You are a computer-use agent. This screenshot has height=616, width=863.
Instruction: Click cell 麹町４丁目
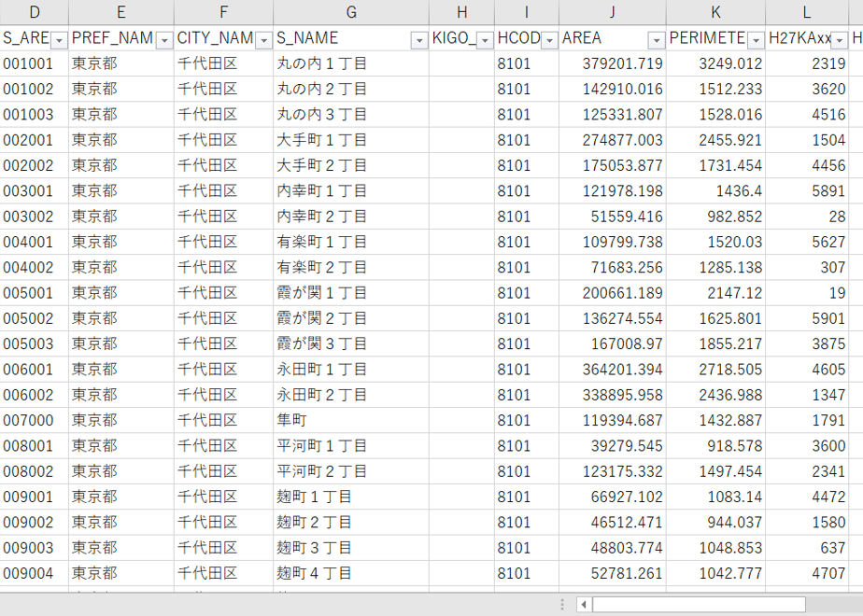[351, 573]
